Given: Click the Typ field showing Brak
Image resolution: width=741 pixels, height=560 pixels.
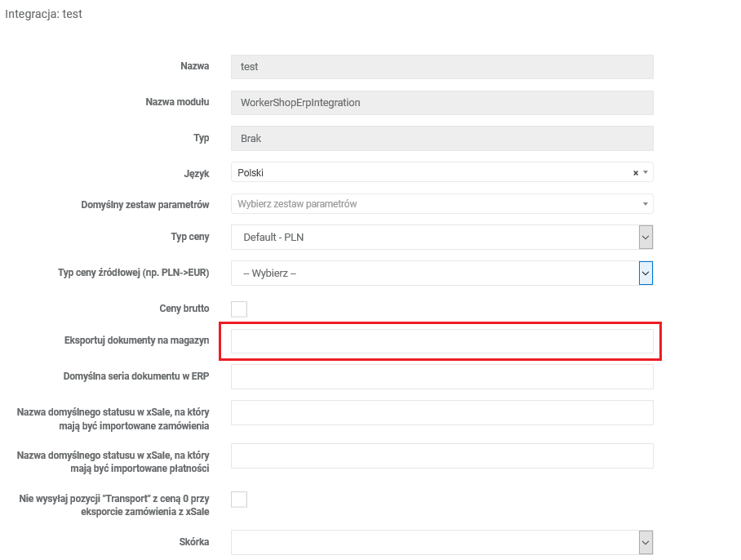Looking at the screenshot, I should [x=441, y=139].
